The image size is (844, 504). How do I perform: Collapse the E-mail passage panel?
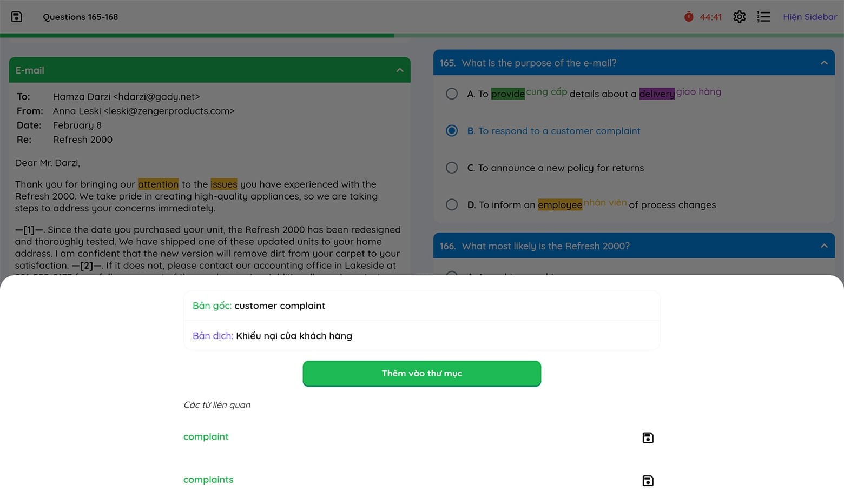pyautogui.click(x=400, y=70)
